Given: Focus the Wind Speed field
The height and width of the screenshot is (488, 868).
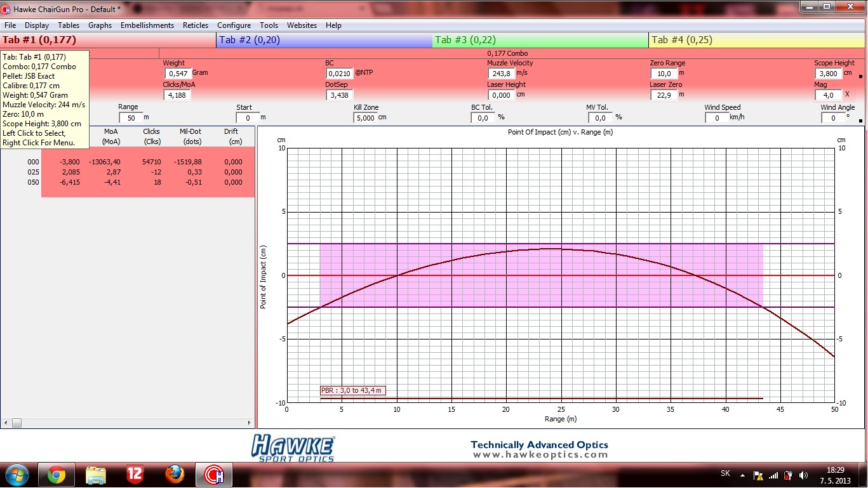Looking at the screenshot, I should pyautogui.click(x=717, y=118).
